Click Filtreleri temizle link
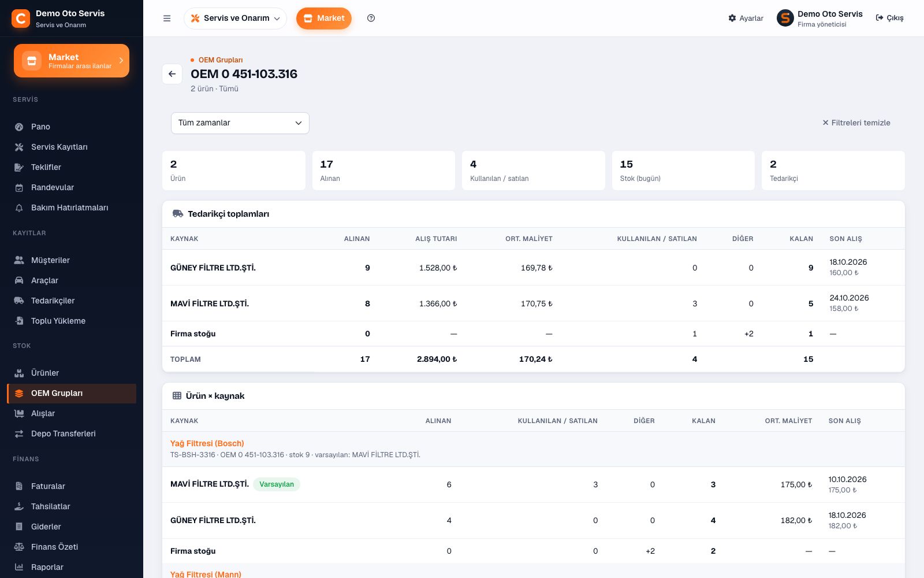The width and height of the screenshot is (924, 578). tap(856, 123)
